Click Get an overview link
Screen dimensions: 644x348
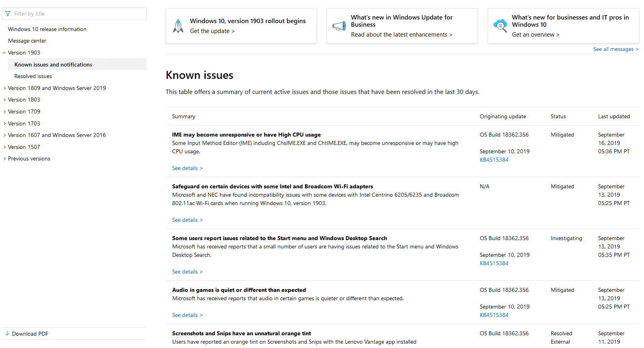tap(535, 35)
